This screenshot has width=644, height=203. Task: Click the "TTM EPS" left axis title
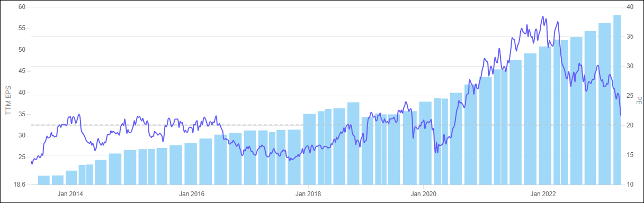pyautogui.click(x=8, y=100)
